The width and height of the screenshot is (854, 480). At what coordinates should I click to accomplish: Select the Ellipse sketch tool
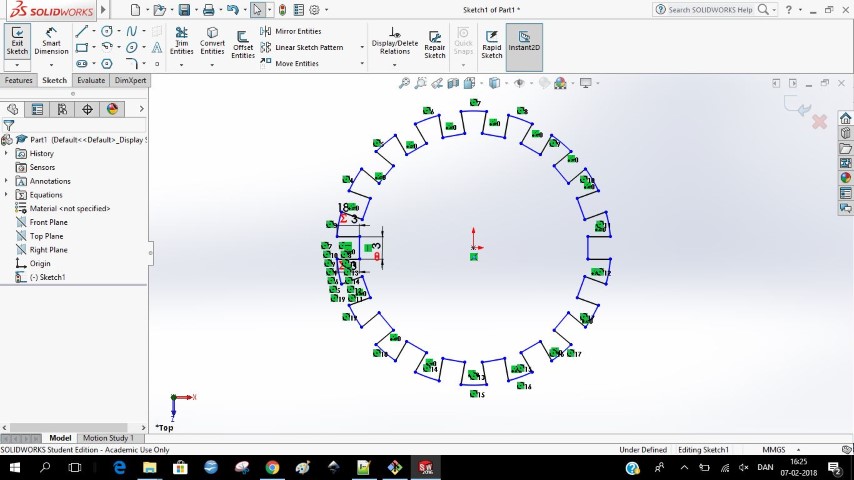click(x=131, y=47)
